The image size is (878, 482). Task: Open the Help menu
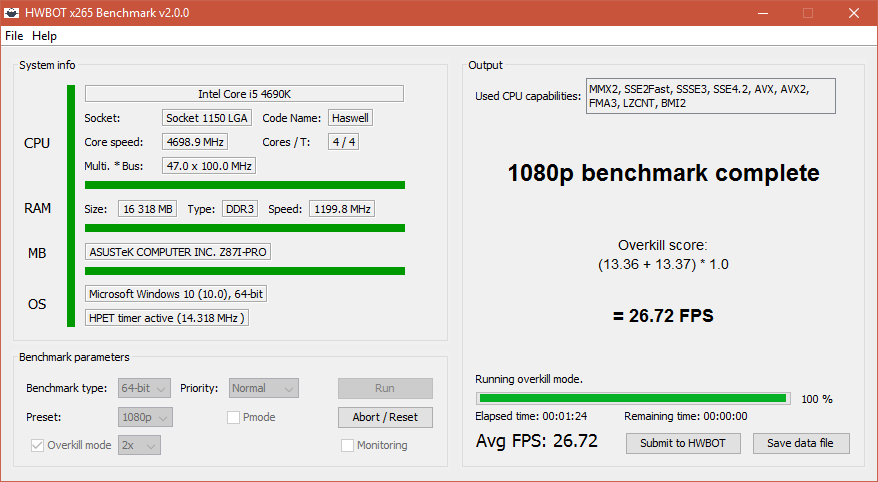point(44,36)
